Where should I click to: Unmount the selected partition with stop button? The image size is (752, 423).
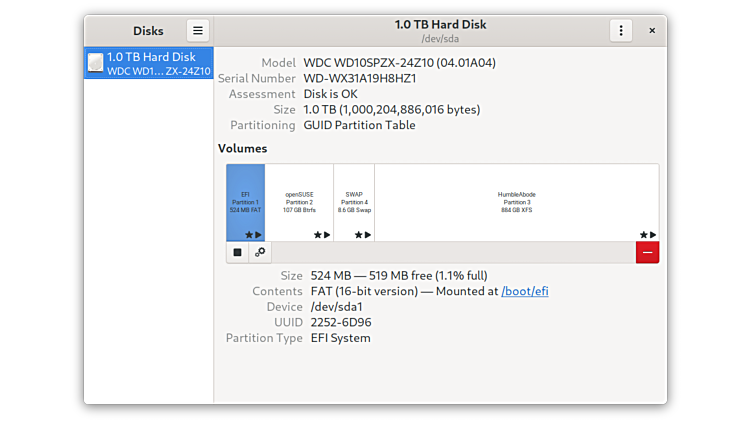tap(238, 252)
